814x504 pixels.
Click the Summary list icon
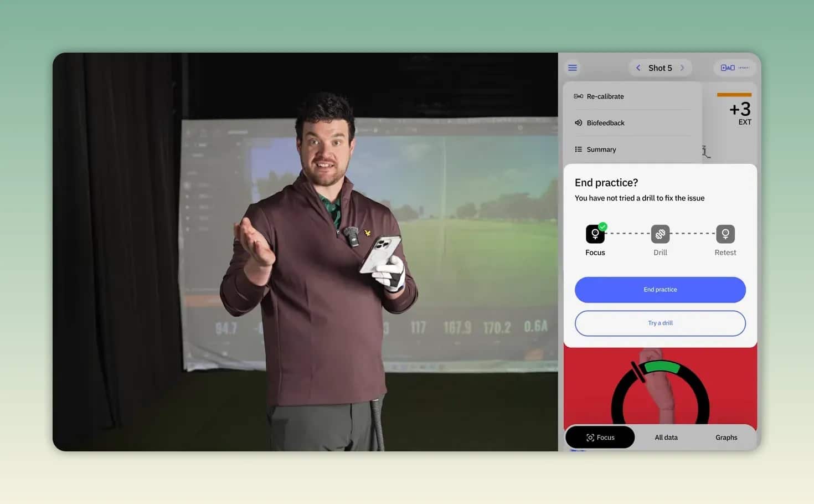tap(578, 150)
